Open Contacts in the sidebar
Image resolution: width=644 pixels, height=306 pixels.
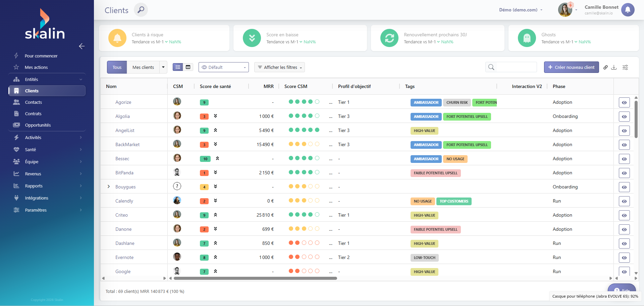pos(33,102)
